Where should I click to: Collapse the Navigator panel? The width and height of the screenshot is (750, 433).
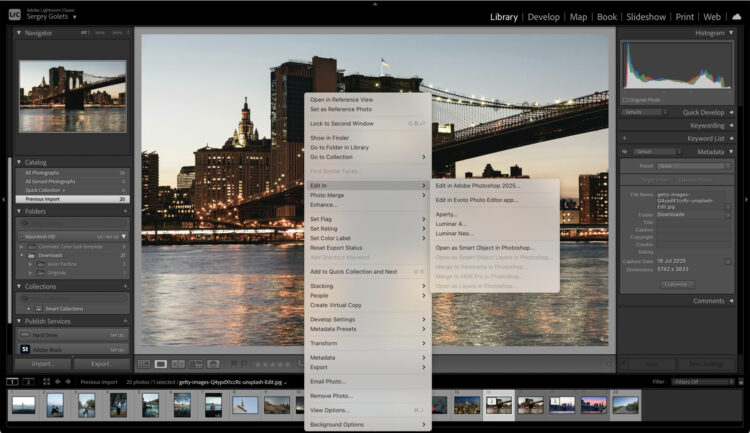tap(19, 33)
